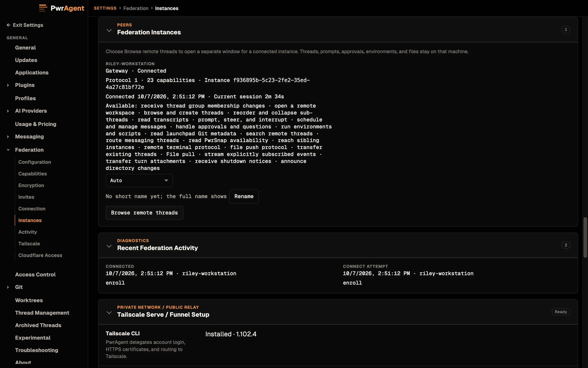Open Access Control settings

[x=35, y=275]
